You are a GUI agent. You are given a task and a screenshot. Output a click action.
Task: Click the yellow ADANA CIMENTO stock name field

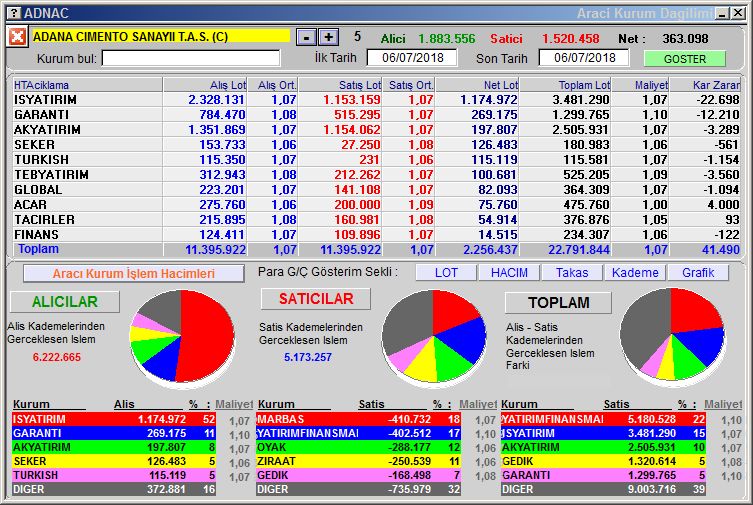161,36
